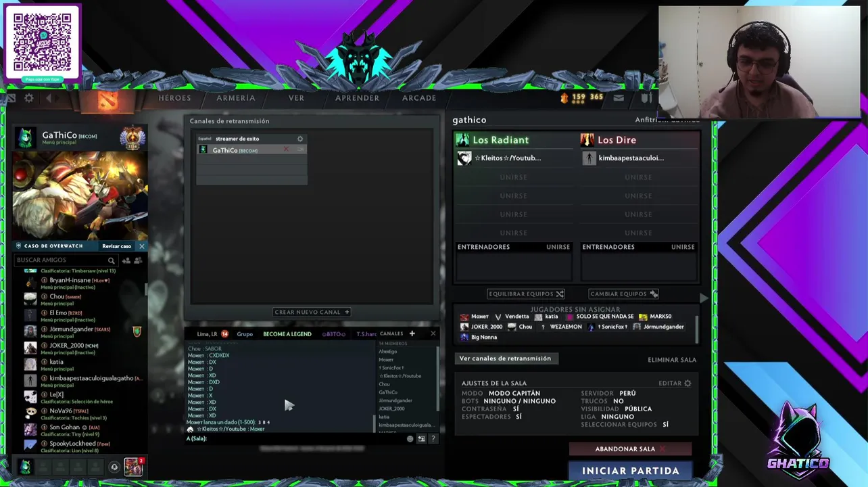Click the QR code image
868x487 pixels.
[x=43, y=42]
